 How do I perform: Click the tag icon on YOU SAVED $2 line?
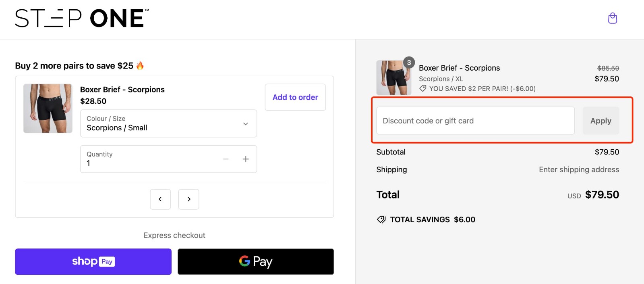[423, 88]
